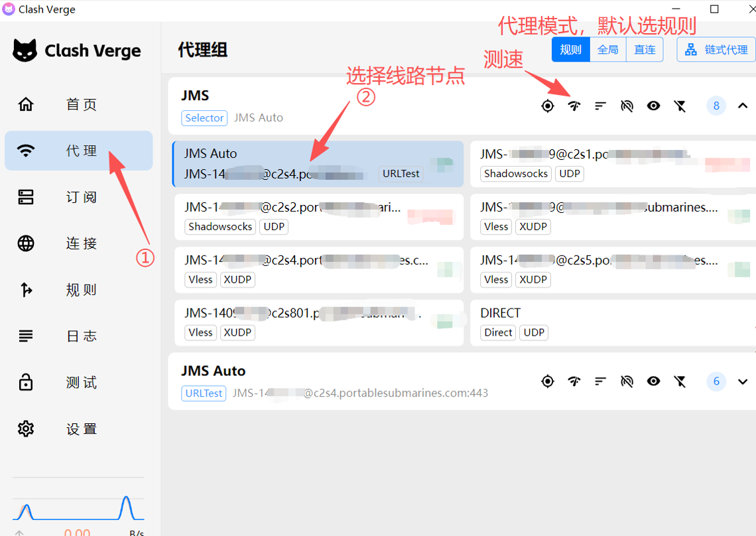The height and width of the screenshot is (536, 756).
Task: Toggle the eye icon in JMS group
Action: tap(653, 105)
